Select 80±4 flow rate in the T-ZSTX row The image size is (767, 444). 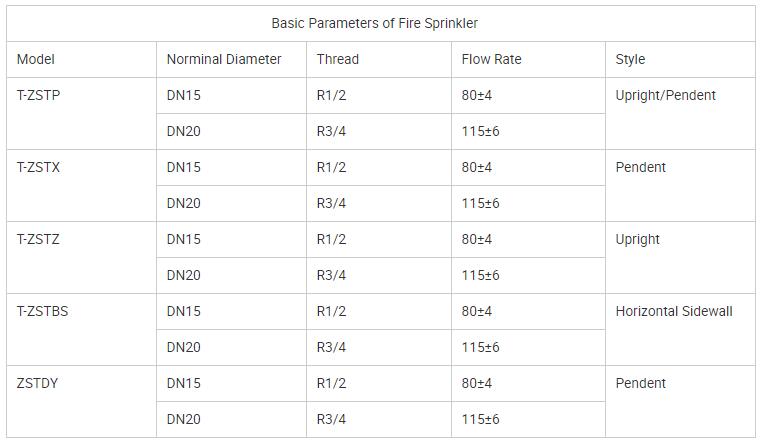pos(477,168)
